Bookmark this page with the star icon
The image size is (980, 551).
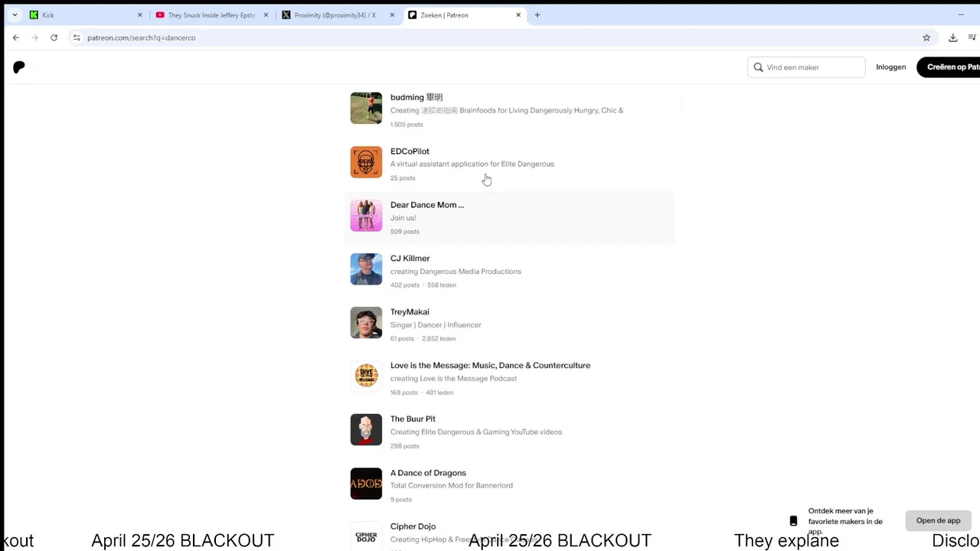pyautogui.click(x=926, y=37)
